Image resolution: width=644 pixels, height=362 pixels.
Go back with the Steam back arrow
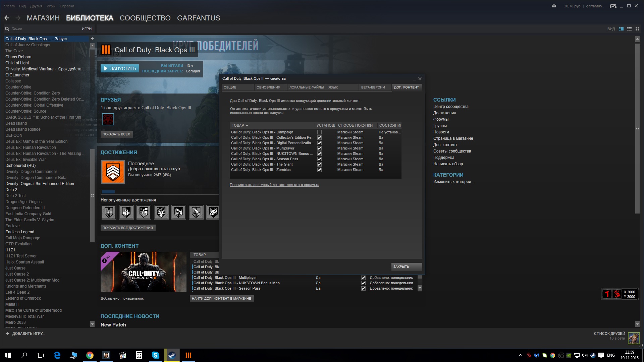click(7, 18)
